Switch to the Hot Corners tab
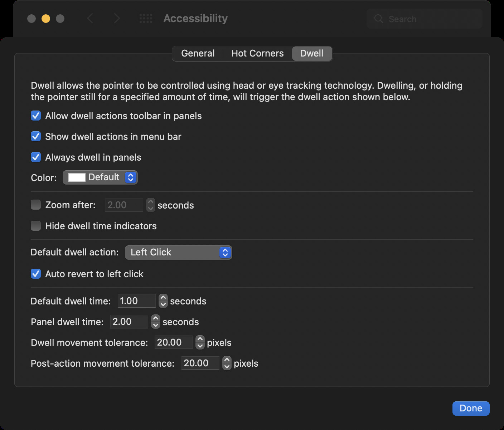504x430 pixels. click(x=257, y=54)
